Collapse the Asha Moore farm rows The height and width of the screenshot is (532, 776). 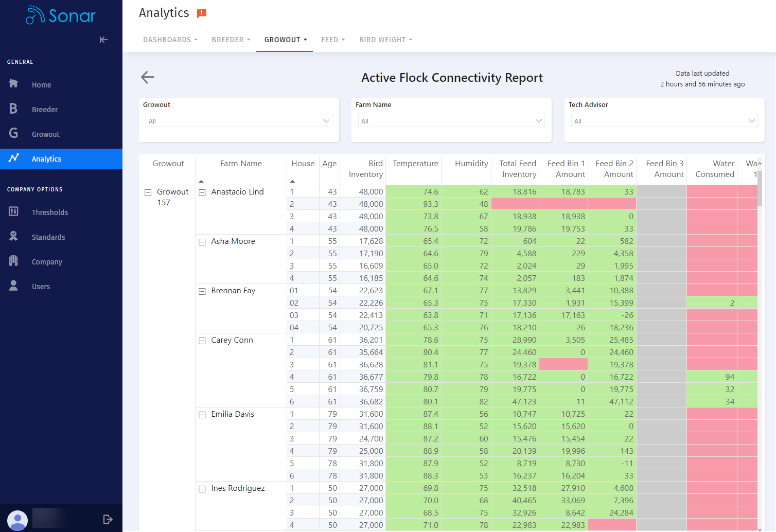pyautogui.click(x=202, y=242)
